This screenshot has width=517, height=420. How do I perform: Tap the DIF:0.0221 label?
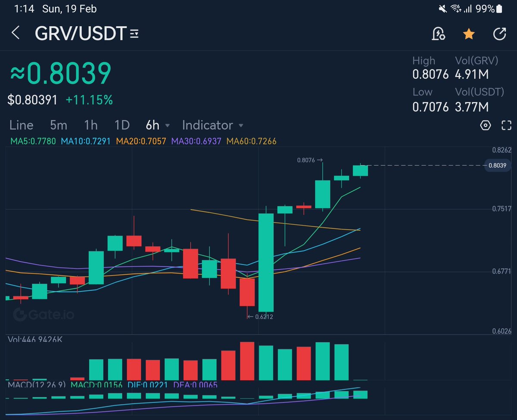[147, 385]
